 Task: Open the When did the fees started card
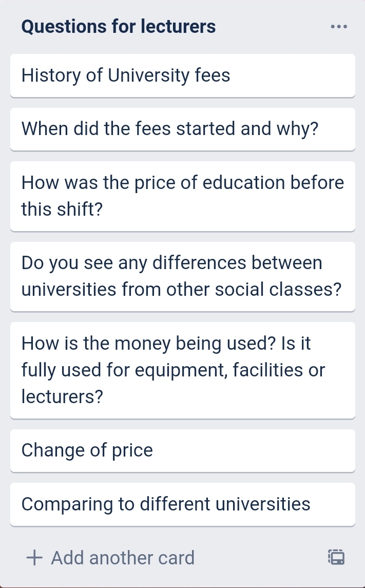[182, 129]
